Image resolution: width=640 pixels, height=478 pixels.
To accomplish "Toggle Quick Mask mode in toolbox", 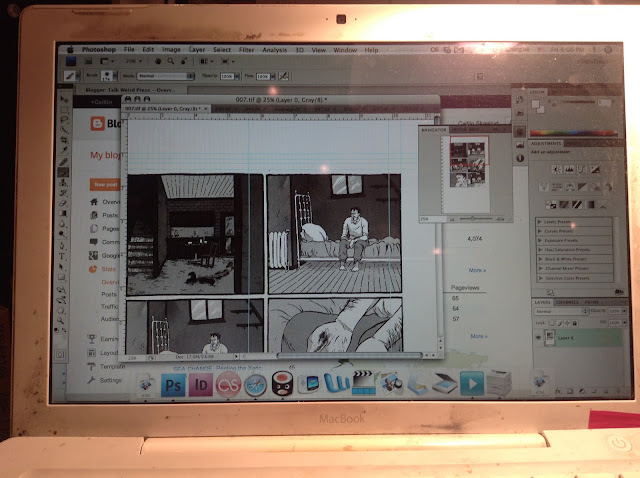I will pyautogui.click(x=60, y=354).
